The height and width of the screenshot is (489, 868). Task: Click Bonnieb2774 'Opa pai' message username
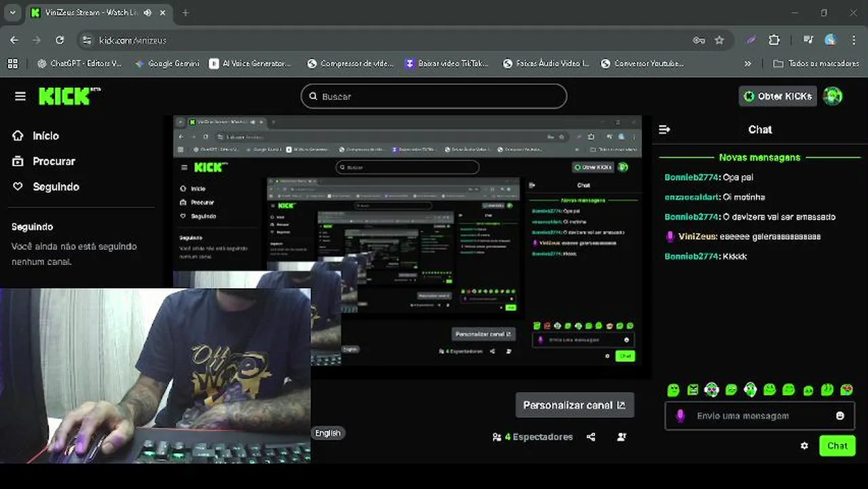pos(691,177)
